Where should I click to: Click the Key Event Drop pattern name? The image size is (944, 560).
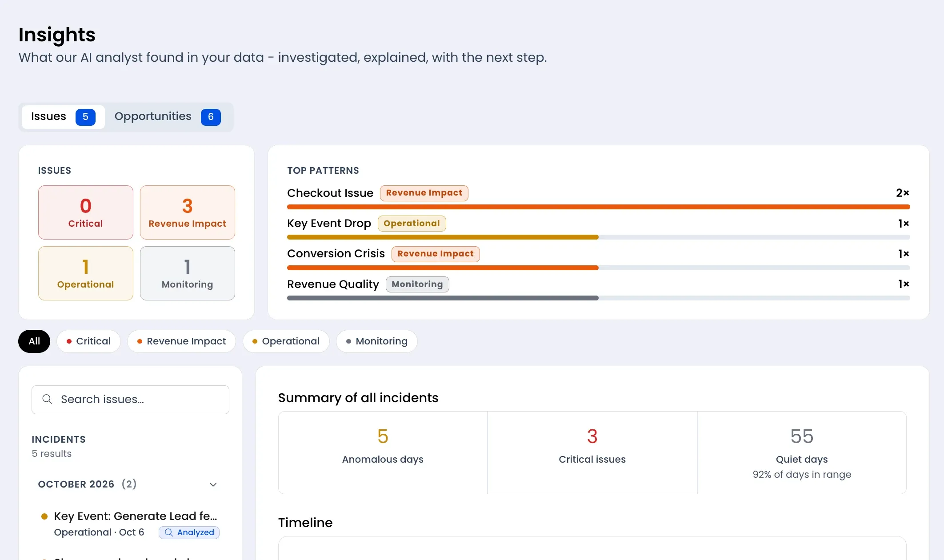(x=329, y=224)
